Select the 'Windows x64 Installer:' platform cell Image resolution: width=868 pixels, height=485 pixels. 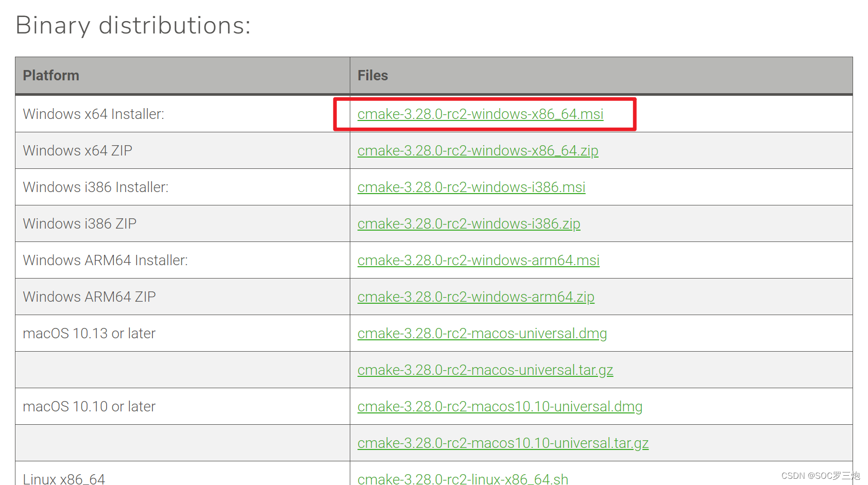(x=182, y=114)
